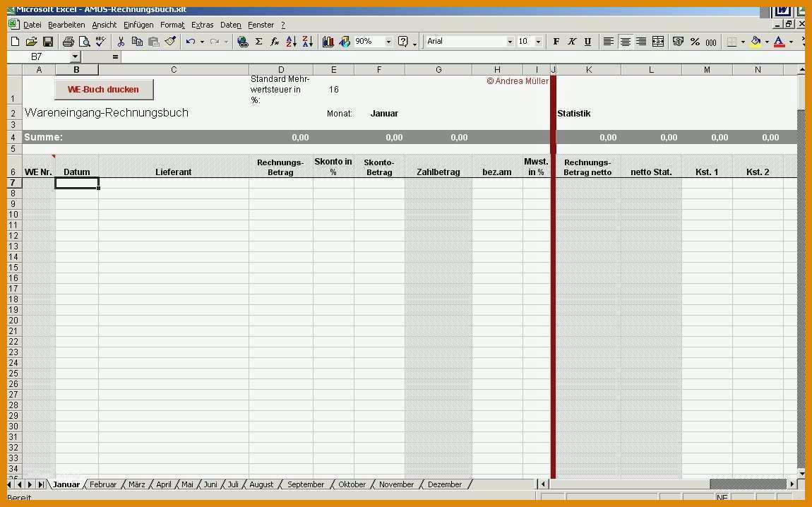Cut selection with the scissors icon
812x507 pixels.
pyautogui.click(x=121, y=42)
